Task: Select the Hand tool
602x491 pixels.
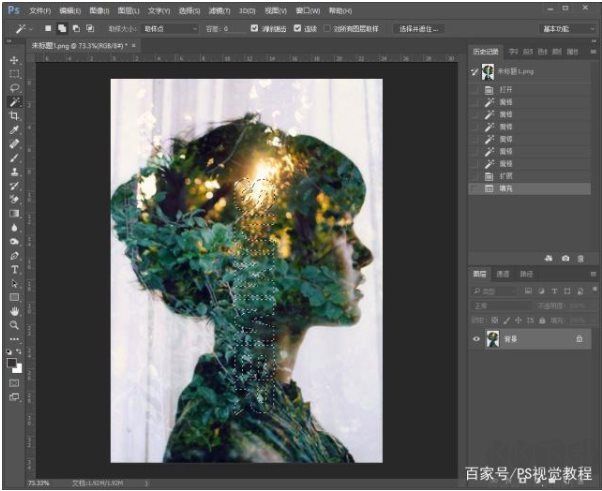Action: coord(14,311)
